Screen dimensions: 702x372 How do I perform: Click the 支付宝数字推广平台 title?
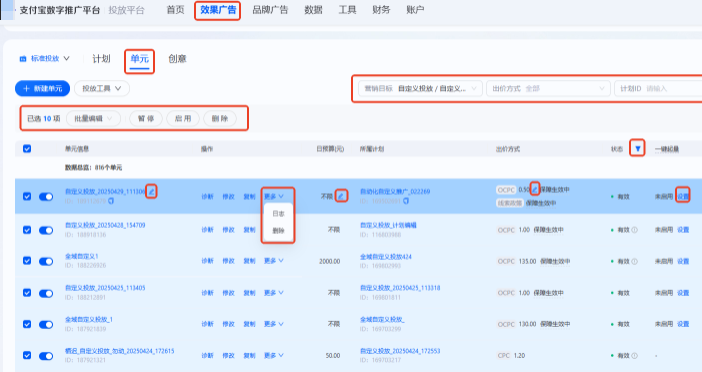click(60, 10)
